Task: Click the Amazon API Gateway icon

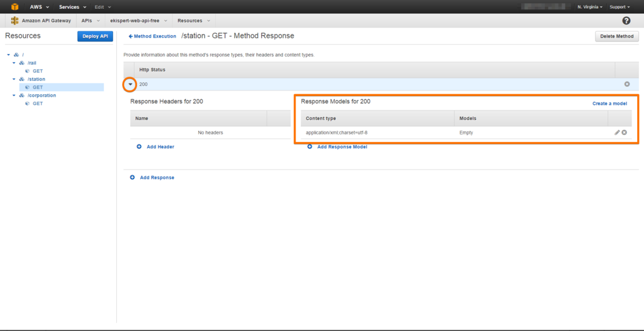Action: click(x=15, y=21)
